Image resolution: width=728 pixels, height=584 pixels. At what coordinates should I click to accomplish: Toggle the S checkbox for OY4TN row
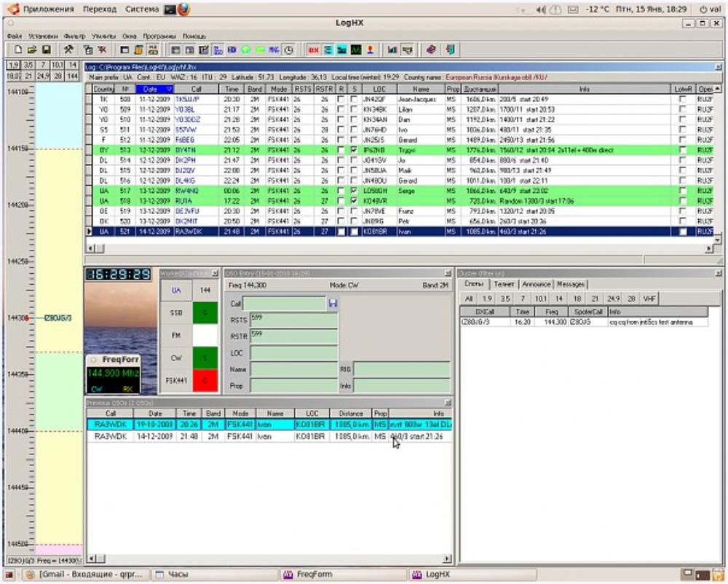[x=354, y=150]
